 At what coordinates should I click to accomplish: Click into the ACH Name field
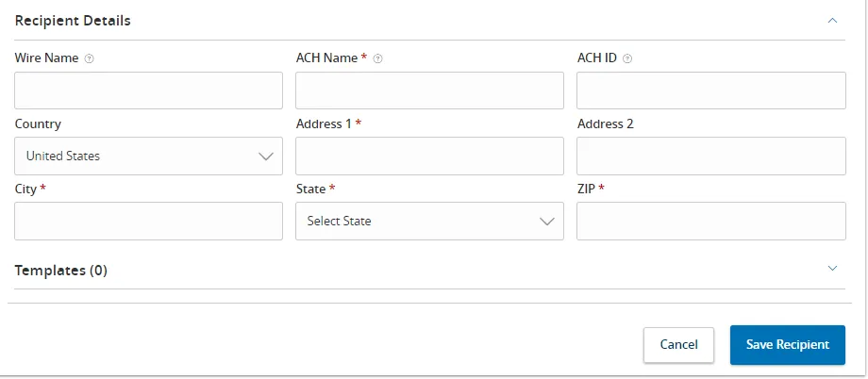429,91
